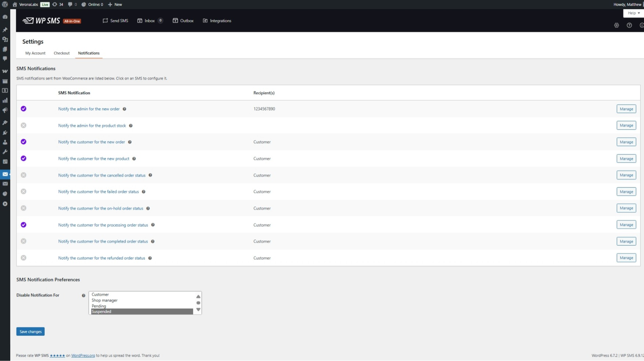Open Posts pin icon in sidebar
The width and height of the screenshot is (644, 361).
(x=5, y=30)
